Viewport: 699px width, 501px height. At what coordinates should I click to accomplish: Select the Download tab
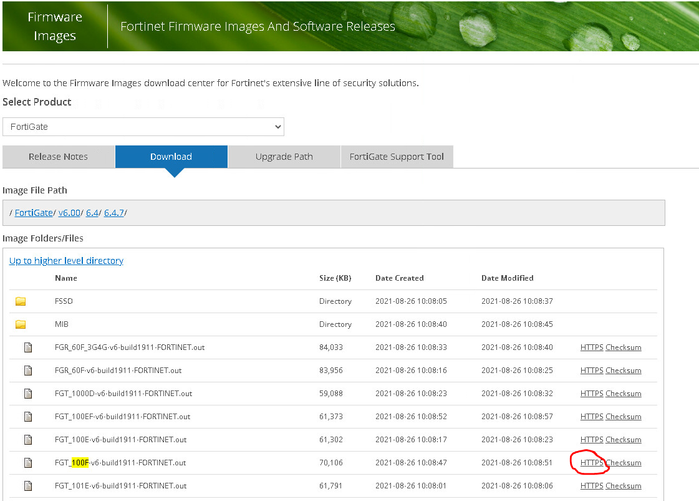click(171, 157)
